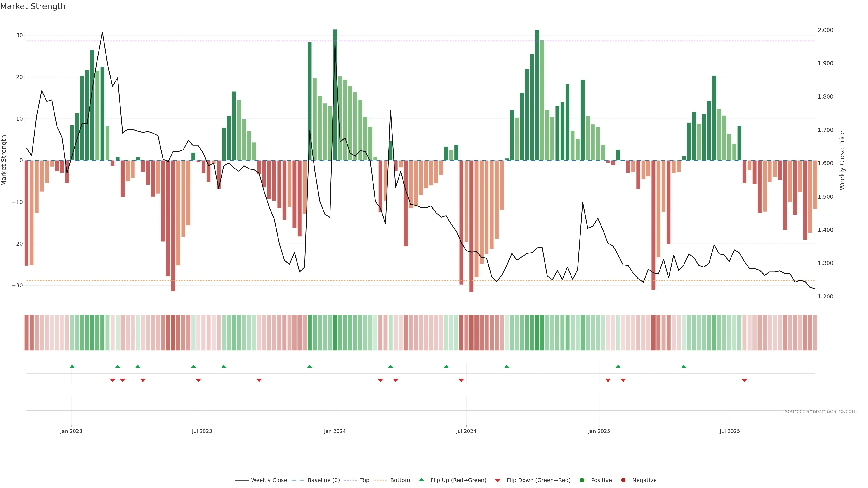This screenshot has width=868, height=488.
Task: Click the final green flip-up triangle before Jul 2025
Action: click(684, 366)
